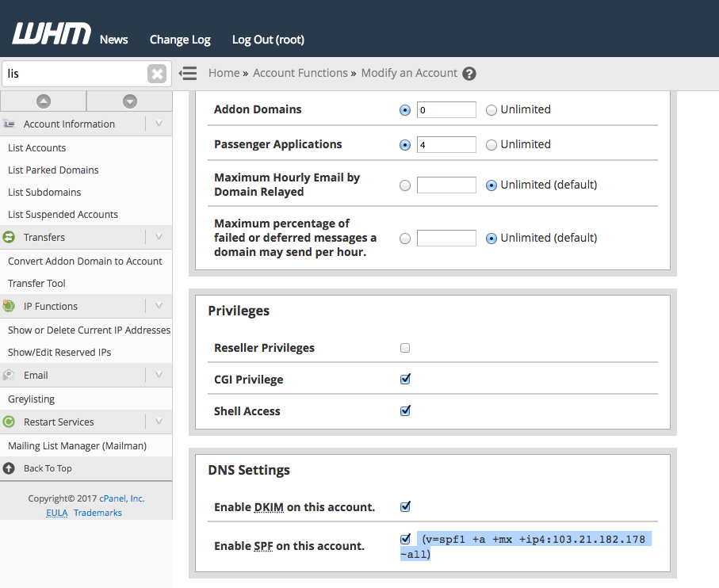Clear the search box with X icon
719x588 pixels.
pos(157,74)
